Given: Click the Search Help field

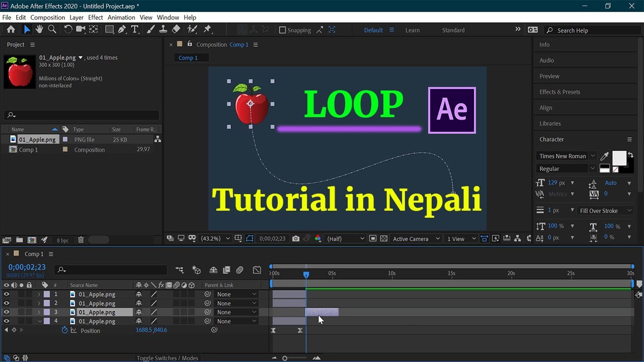Looking at the screenshot, I should click(x=593, y=30).
